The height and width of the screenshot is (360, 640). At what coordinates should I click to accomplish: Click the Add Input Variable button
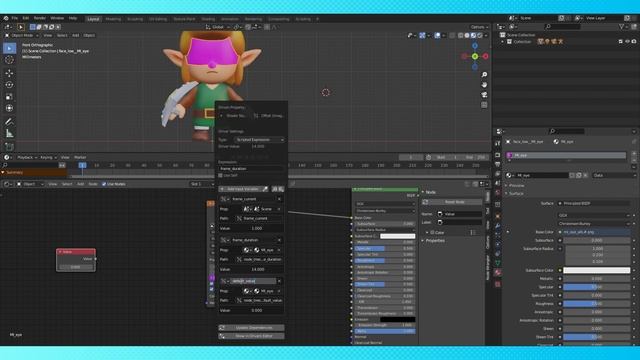pyautogui.click(x=240, y=189)
